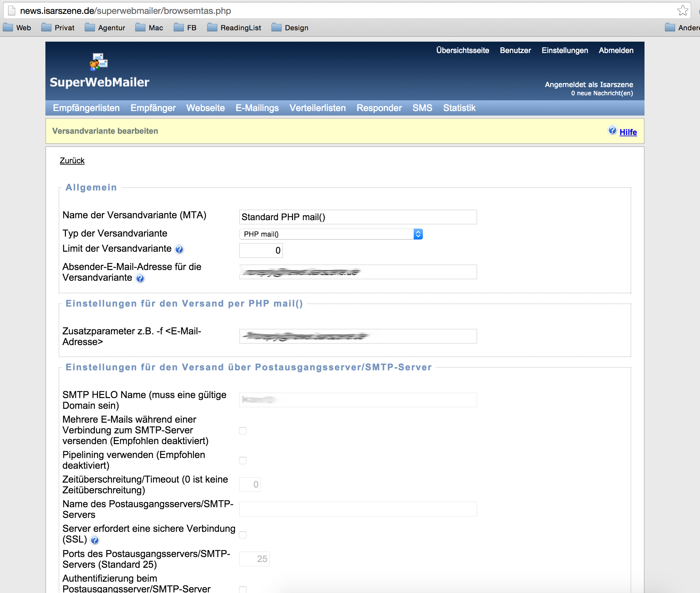The image size is (700, 593).
Task: Click the SMTP server name field
Action: 358,509
